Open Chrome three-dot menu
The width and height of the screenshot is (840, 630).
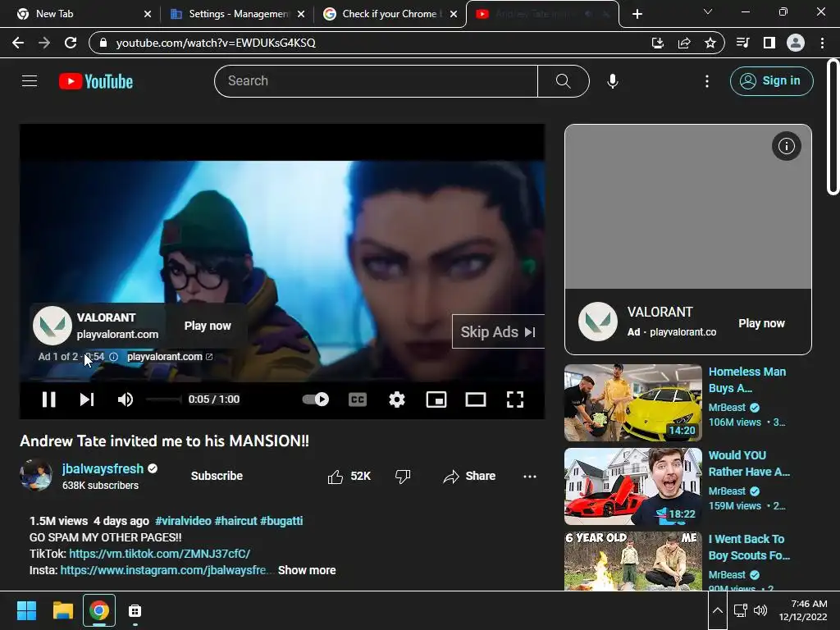822,43
